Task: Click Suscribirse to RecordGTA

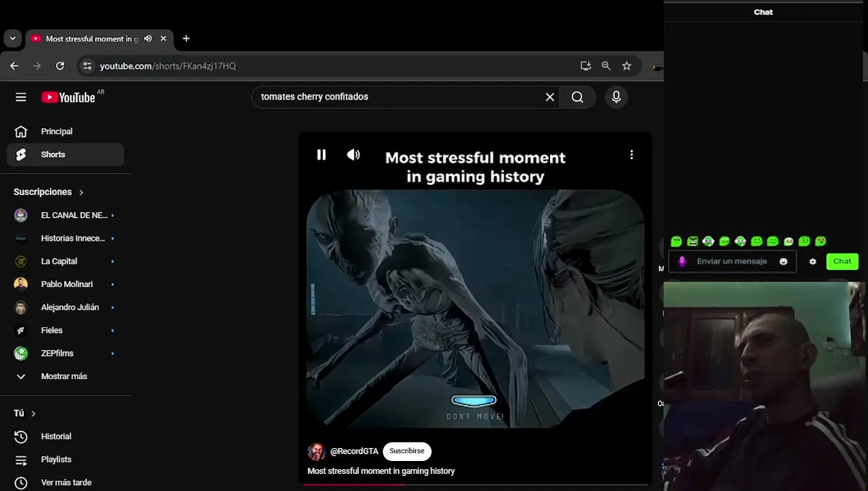Action: 407,451
